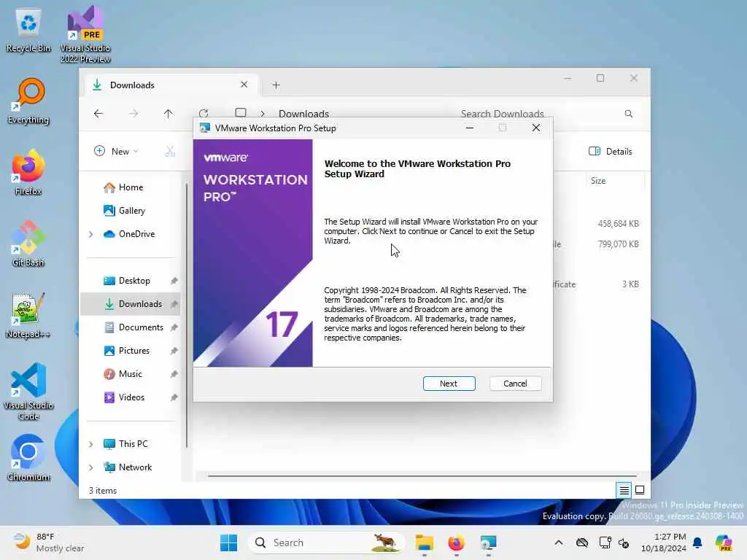Click the PC-shaped icon in address bar
Screen dimensions: 747x560
click(241, 113)
